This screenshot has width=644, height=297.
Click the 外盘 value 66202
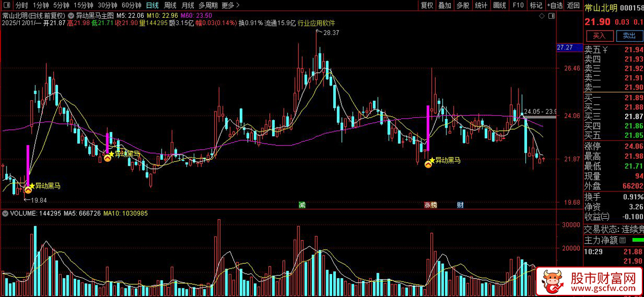click(633, 185)
